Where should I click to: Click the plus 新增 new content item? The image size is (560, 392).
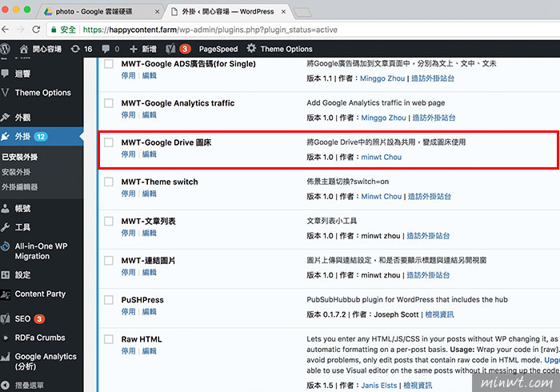coord(143,49)
